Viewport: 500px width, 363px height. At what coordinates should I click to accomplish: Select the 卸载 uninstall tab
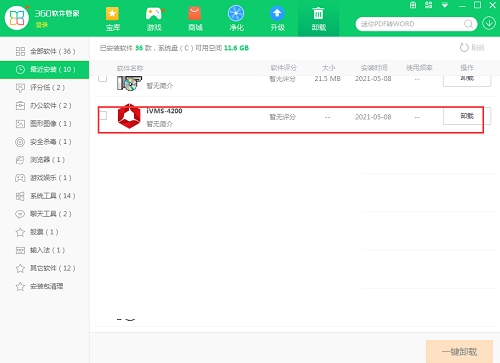click(319, 19)
